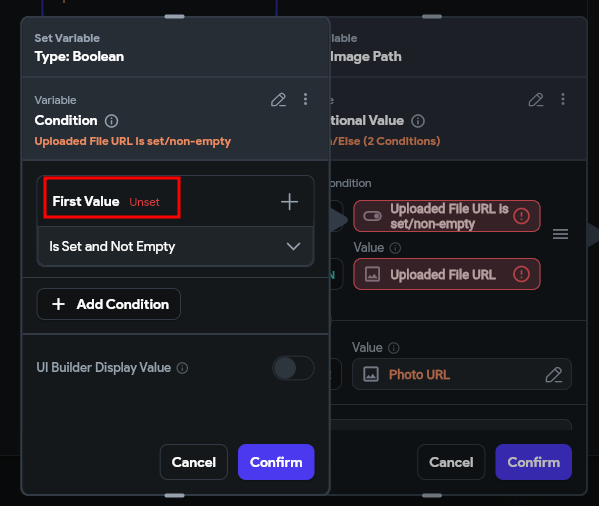This screenshot has height=506, width=599.
Task: Open the Is Set and Not Empty dropdown
Action: [x=175, y=246]
